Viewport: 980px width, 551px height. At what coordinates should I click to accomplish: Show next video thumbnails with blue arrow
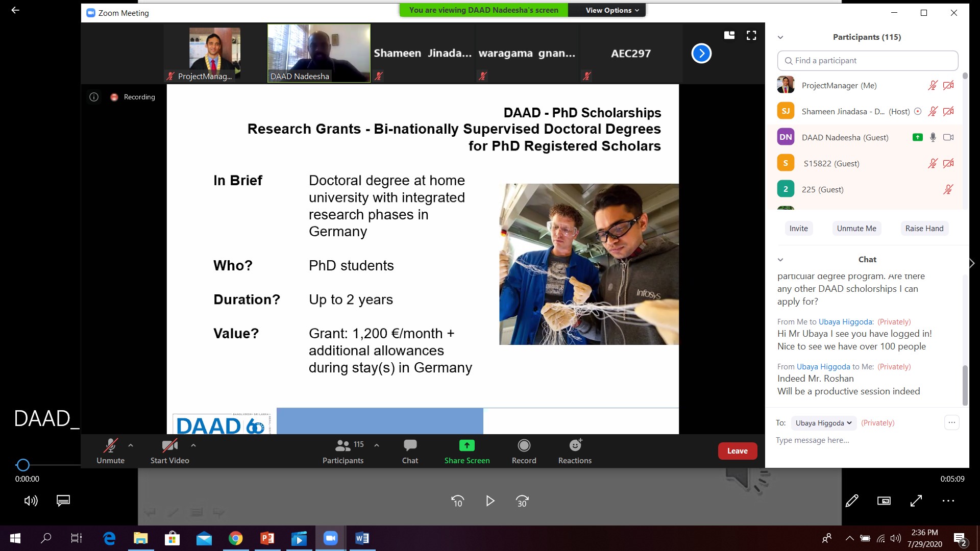point(701,53)
